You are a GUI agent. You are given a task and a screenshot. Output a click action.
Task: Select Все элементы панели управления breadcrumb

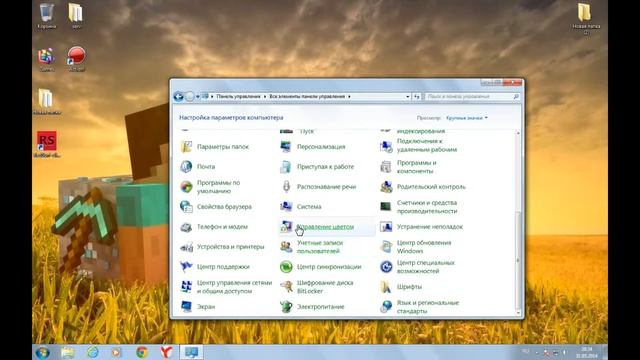307,97
